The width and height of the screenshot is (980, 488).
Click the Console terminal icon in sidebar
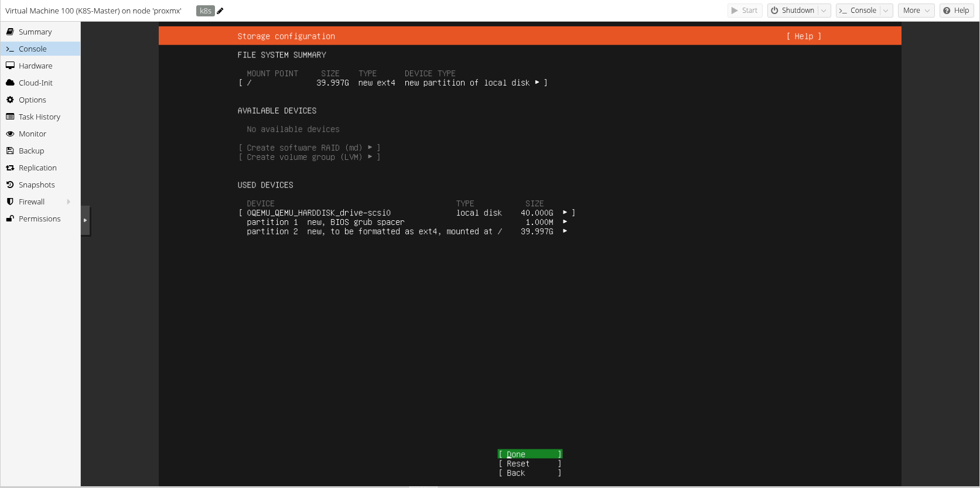(x=10, y=49)
